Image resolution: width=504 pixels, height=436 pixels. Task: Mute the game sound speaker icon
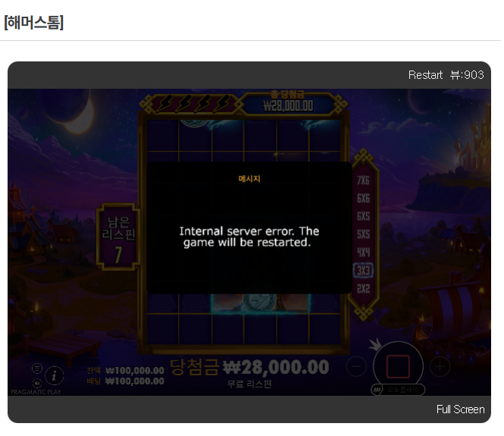pyautogui.click(x=37, y=383)
